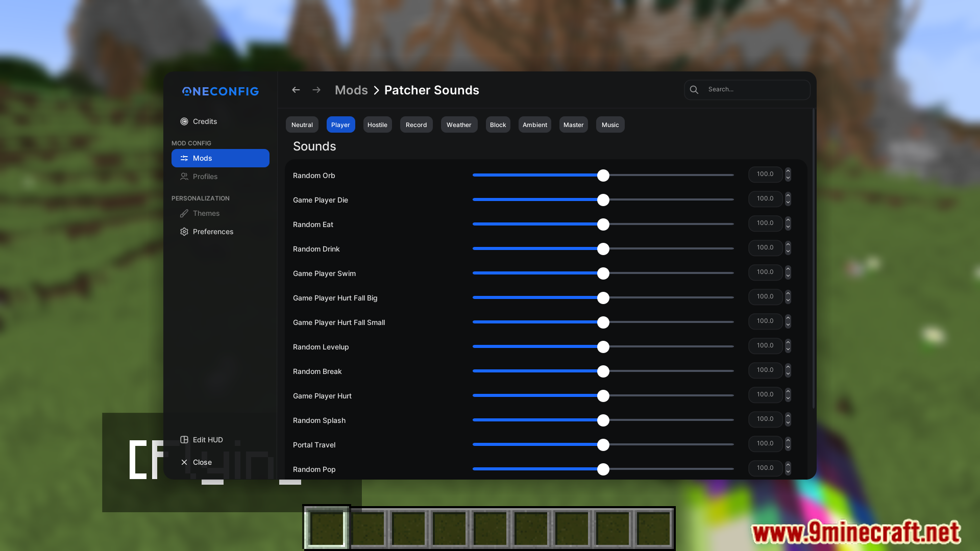Switch to the Record tab
The image size is (980, 551).
416,124
